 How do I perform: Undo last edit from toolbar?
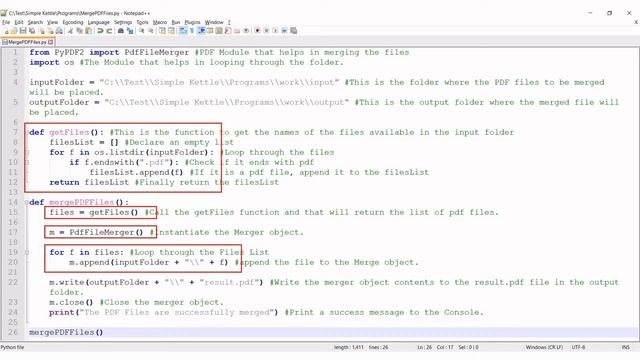[x=100, y=31]
